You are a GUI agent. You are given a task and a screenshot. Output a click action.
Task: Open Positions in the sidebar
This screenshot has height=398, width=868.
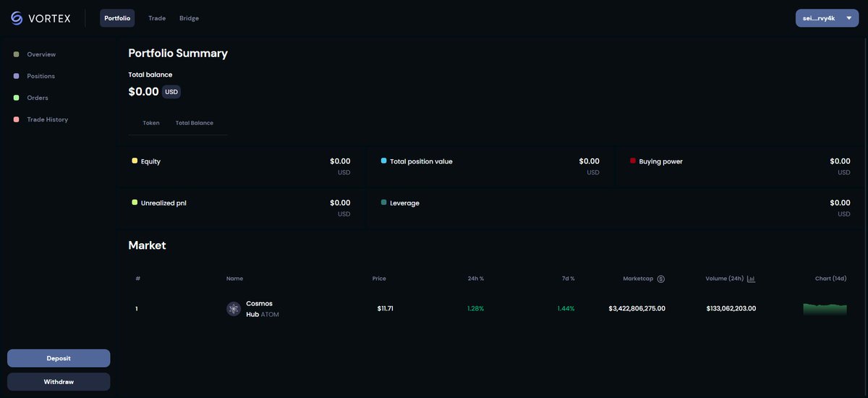41,76
